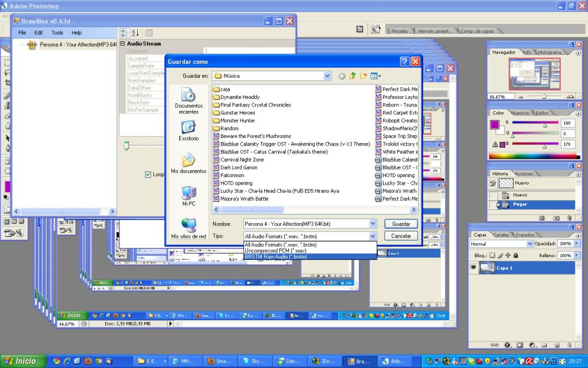588x368 pixels.
Task: Click Cancelar in the save dialog
Action: (x=401, y=236)
